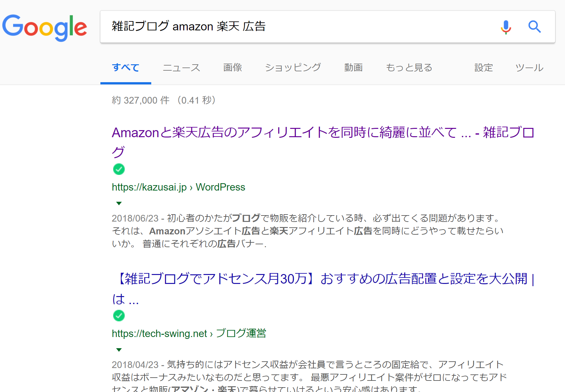Image resolution: width=565 pixels, height=392 pixels.
Task: Stay on the すべて tab
Action: [x=125, y=67]
